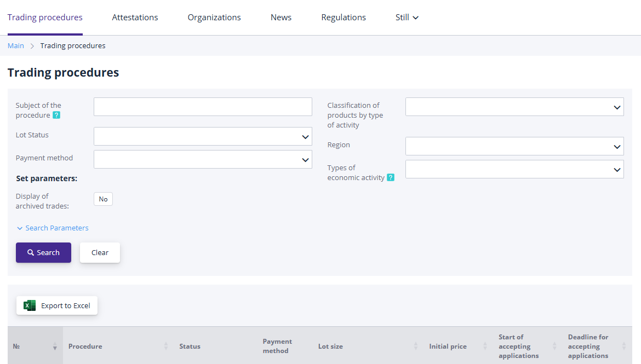Viewport: 641px width, 364px height.
Task: Click help icon beside Types of economic activity
Action: point(391,177)
